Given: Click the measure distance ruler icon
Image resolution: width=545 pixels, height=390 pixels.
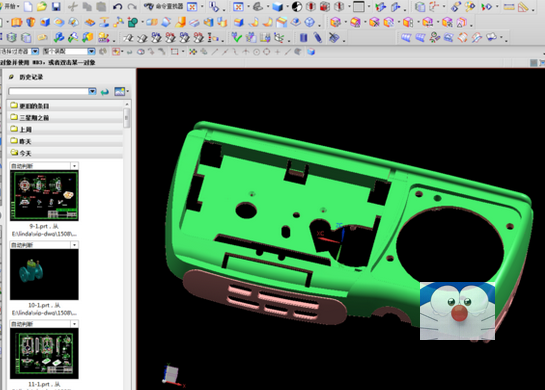Looking at the screenshot, I should click(x=509, y=7).
